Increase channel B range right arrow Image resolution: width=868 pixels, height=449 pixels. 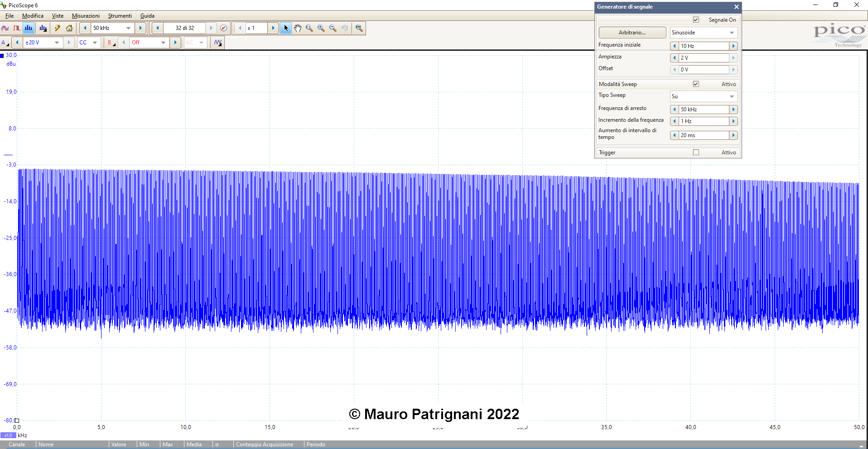point(175,43)
